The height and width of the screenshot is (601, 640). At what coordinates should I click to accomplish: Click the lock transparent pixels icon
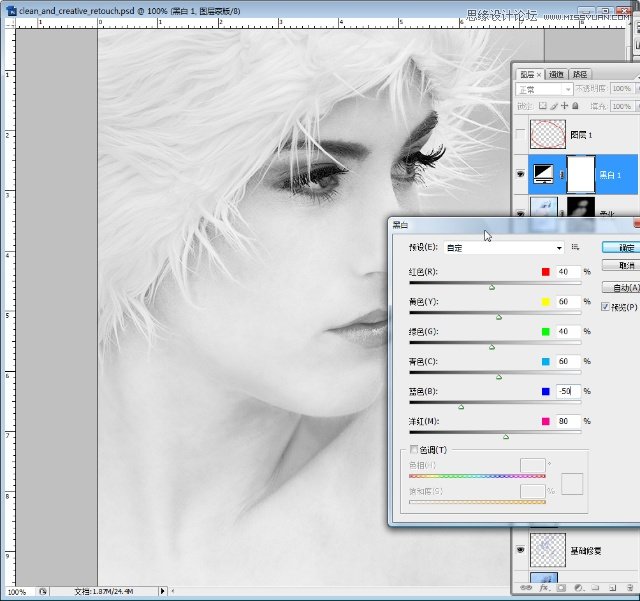point(541,105)
